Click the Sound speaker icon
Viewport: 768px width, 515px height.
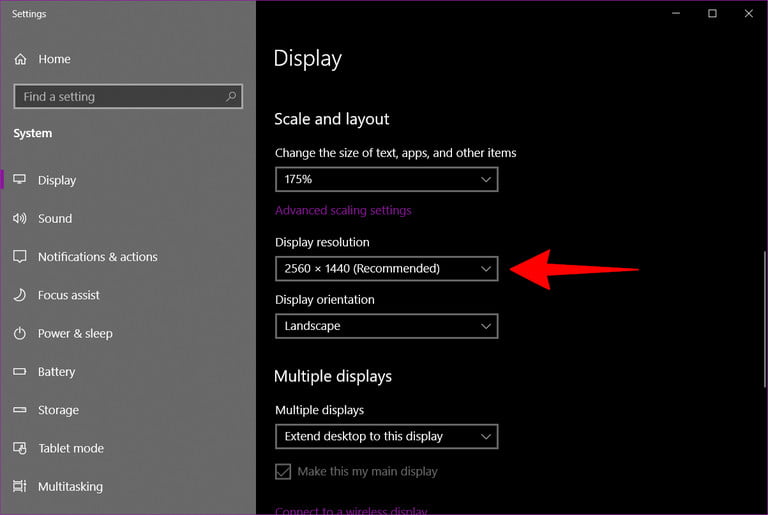click(x=20, y=218)
